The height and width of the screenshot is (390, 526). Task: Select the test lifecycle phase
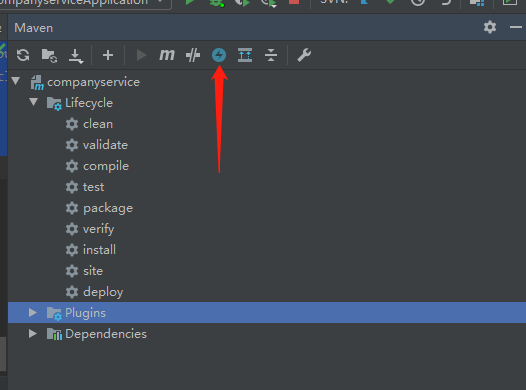[x=94, y=187]
